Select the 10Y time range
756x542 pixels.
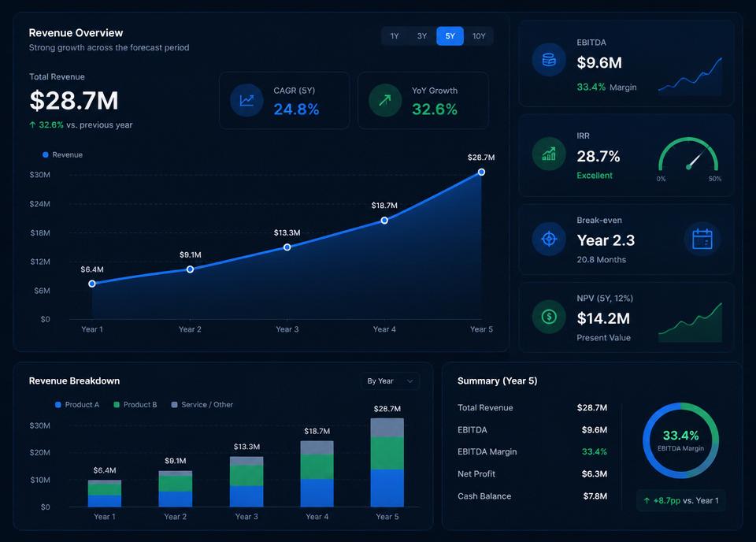point(479,36)
